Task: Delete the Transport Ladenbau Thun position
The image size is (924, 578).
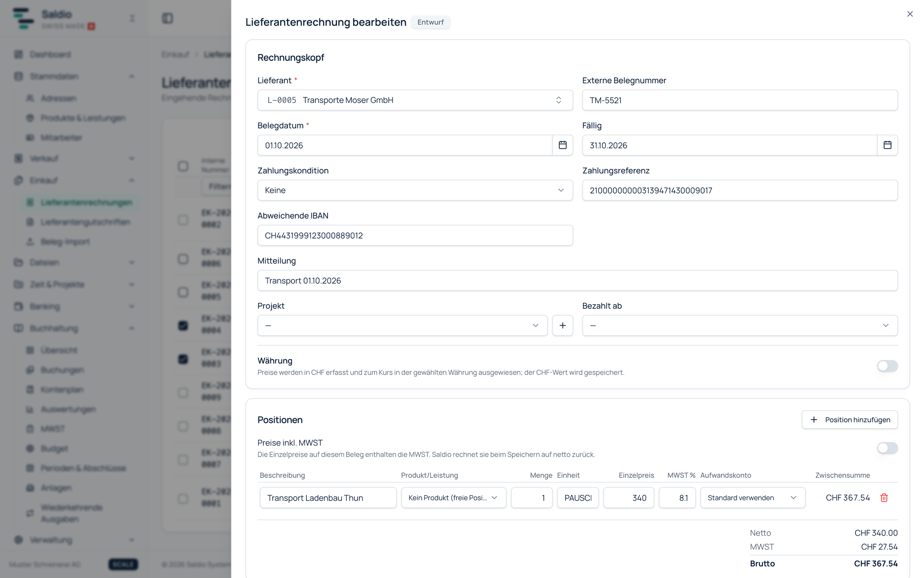Action: [x=884, y=497]
